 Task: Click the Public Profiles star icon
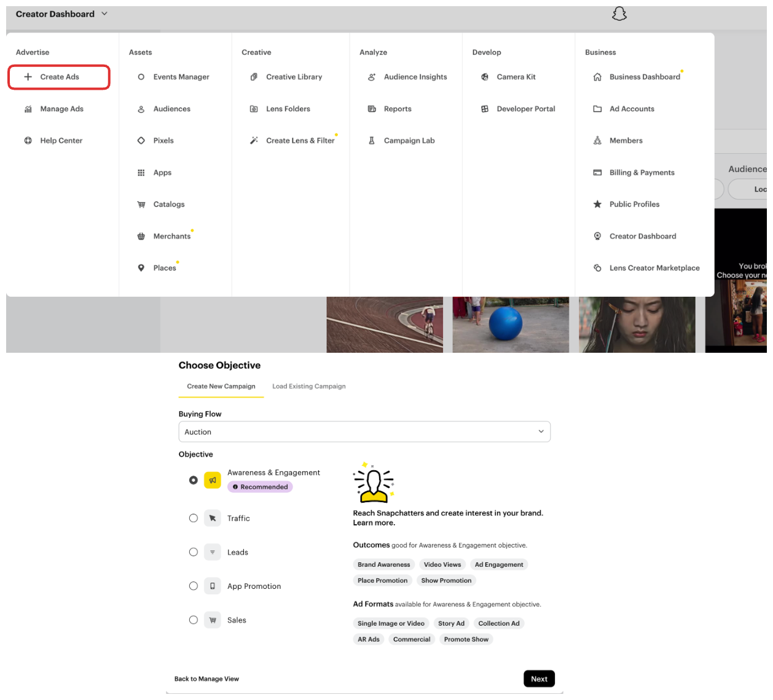tap(597, 205)
